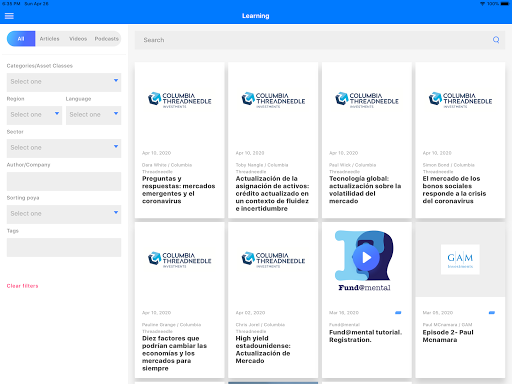Click the GAM Investments logo thumbnail
This screenshot has height=384, width=512.
click(460, 259)
